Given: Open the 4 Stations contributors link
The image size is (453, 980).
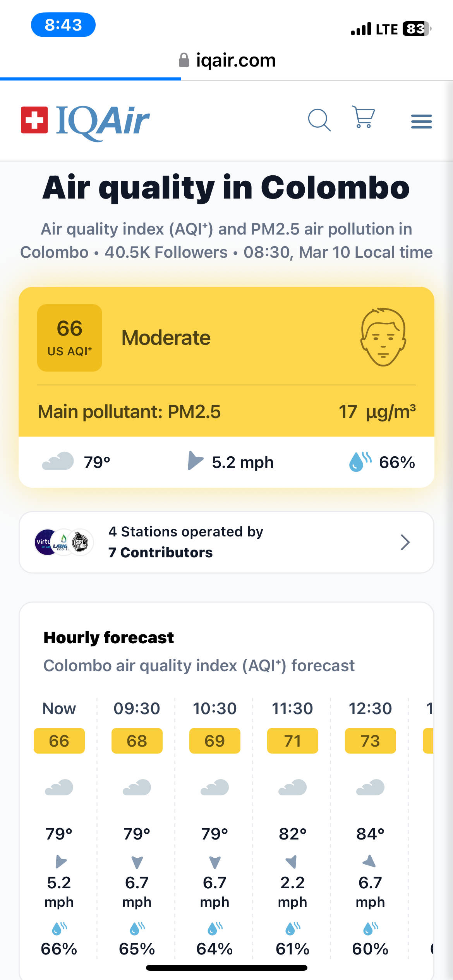Looking at the screenshot, I should (x=186, y=542).
